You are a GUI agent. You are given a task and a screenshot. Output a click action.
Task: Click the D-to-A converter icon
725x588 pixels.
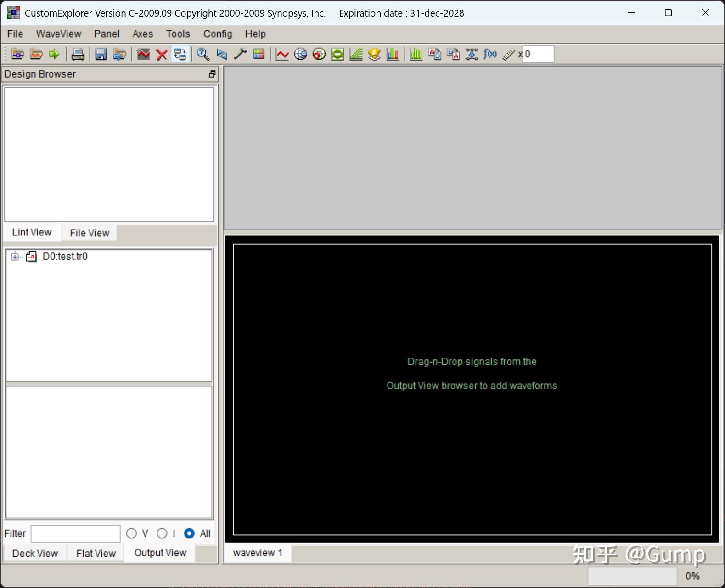click(453, 54)
